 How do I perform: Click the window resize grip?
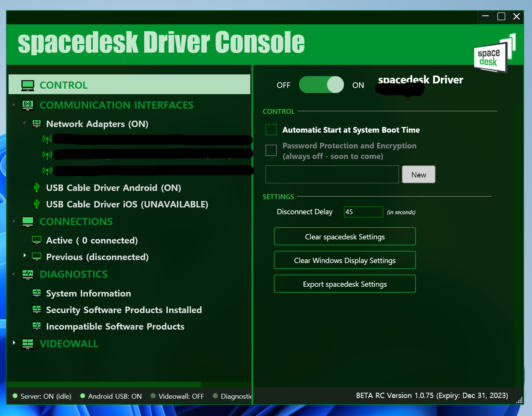[x=519, y=401]
